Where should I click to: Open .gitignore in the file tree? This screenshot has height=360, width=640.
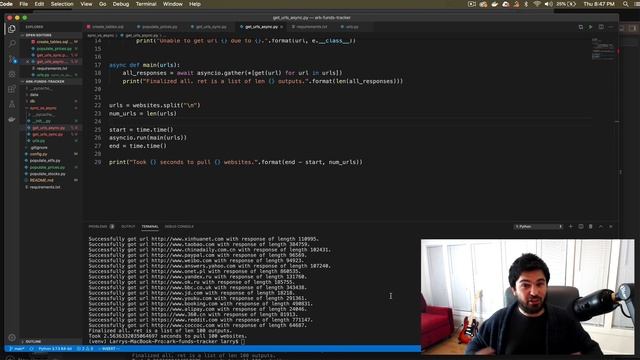pos(39,148)
